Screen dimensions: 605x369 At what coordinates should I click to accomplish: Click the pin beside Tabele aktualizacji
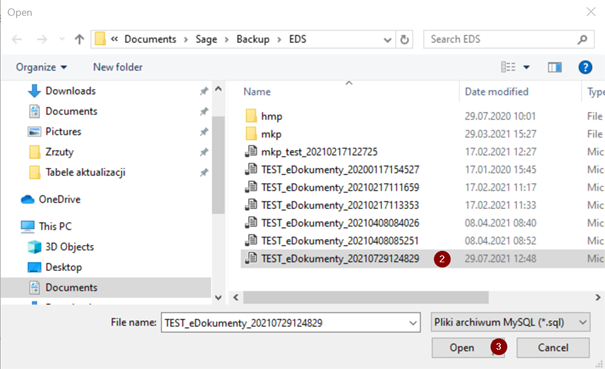[204, 173]
